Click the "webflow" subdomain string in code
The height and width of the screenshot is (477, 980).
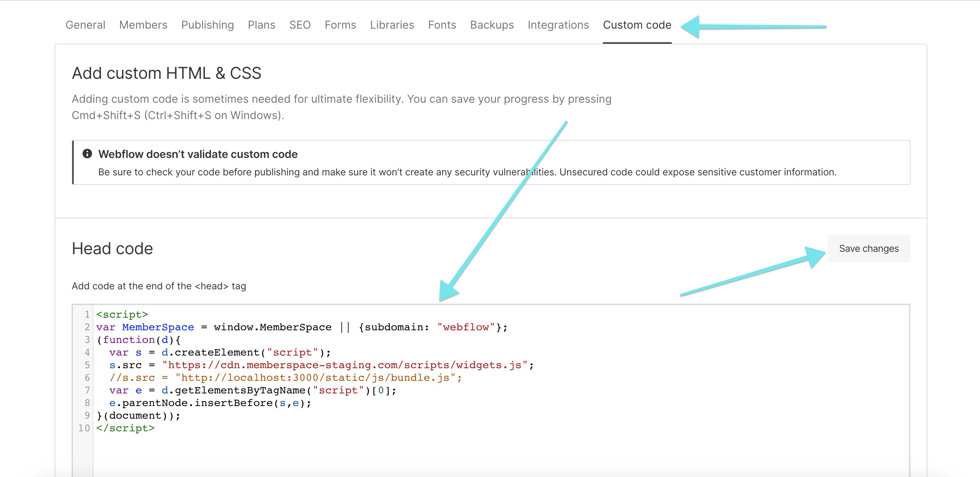click(x=466, y=328)
